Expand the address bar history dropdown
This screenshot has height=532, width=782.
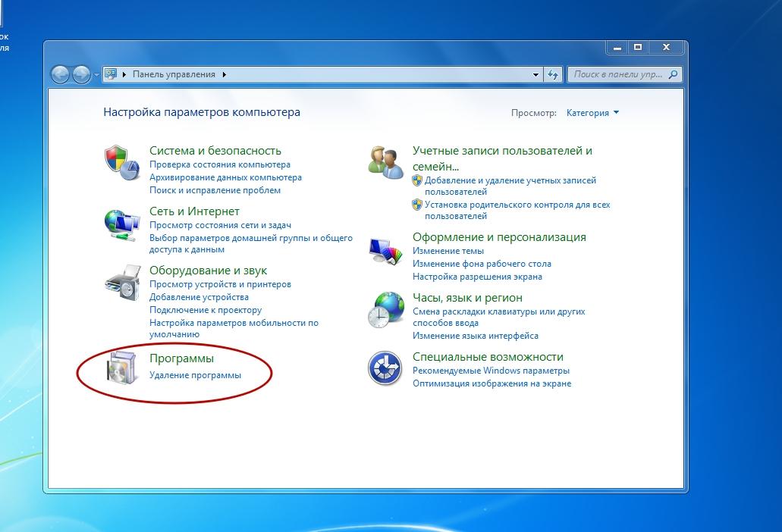point(535,75)
